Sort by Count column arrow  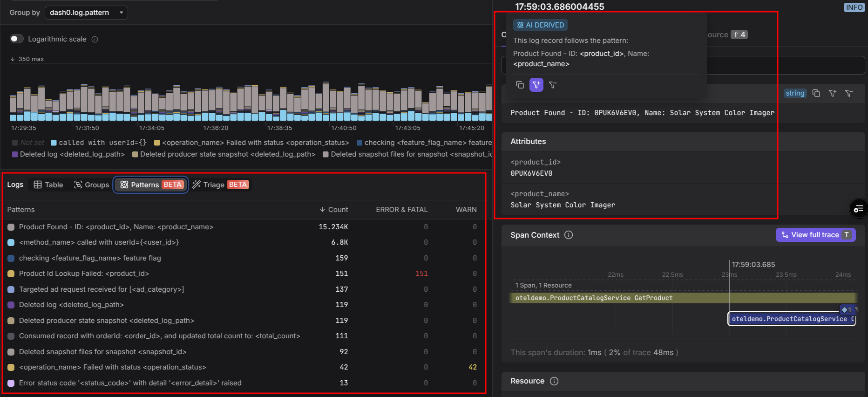click(x=322, y=210)
